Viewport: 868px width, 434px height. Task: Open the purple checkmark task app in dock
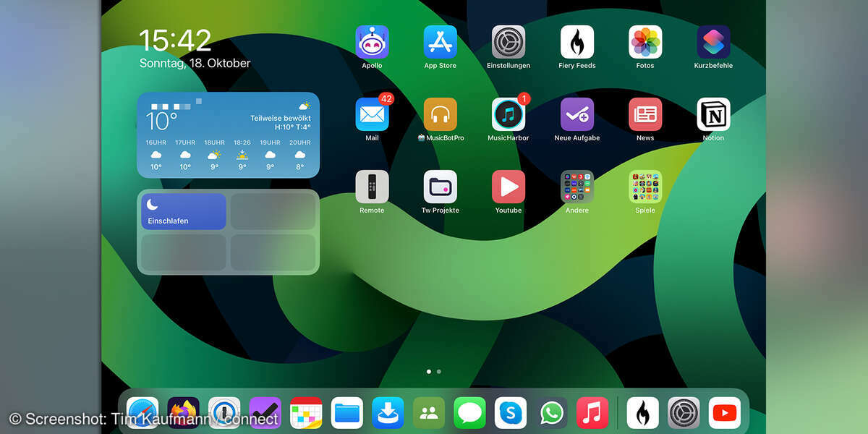(265, 413)
